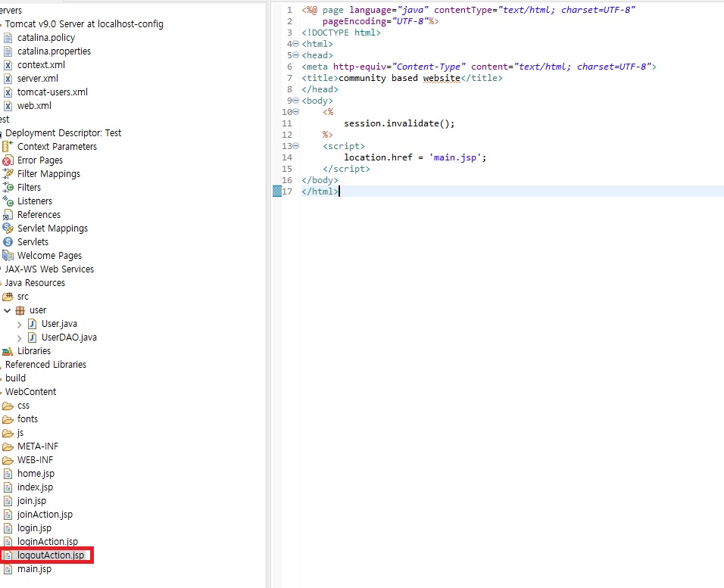The width and height of the screenshot is (724, 588).
Task: Select logoutAction.jsp in the explorer
Action: click(x=51, y=555)
